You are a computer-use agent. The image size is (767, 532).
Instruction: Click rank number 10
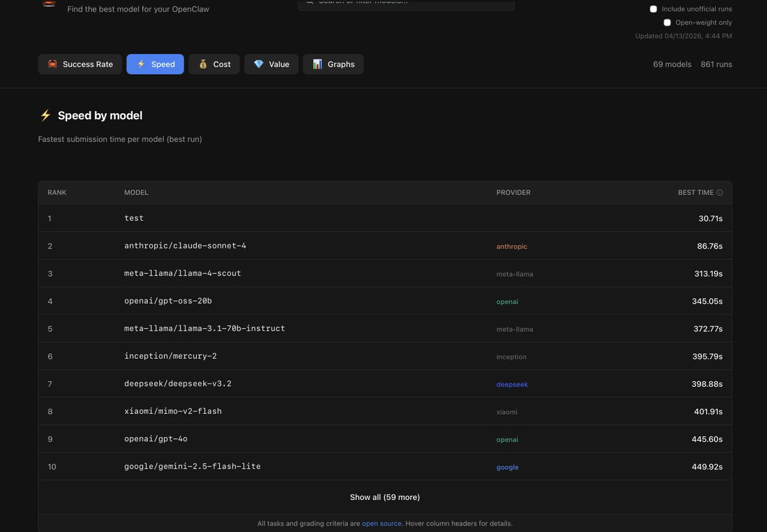52,467
